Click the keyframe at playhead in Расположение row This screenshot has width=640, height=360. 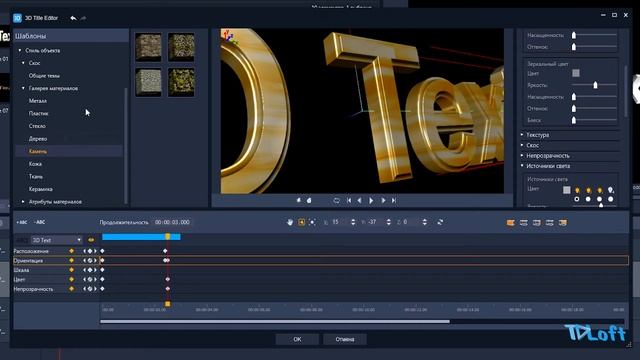165,251
